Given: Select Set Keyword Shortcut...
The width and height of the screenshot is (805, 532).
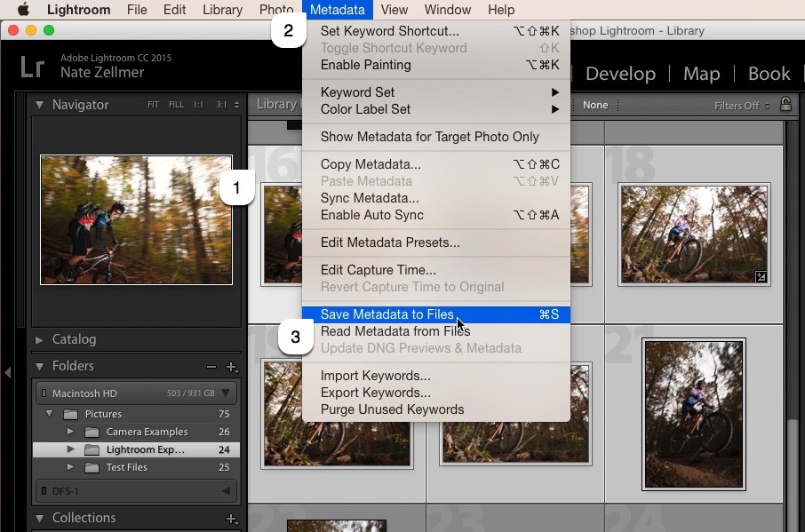Looking at the screenshot, I should click(x=436, y=31).
